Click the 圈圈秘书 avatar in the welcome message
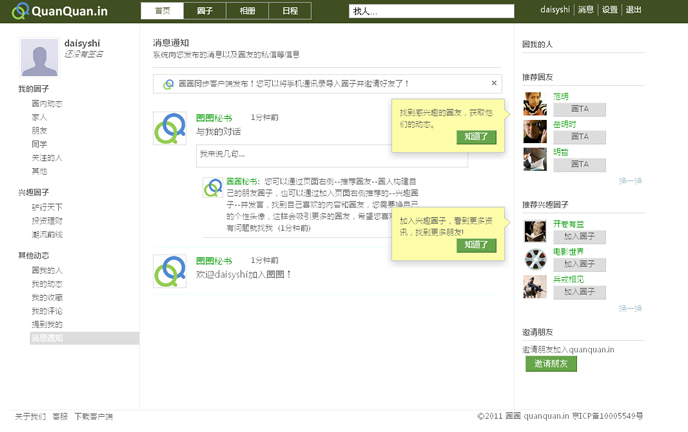The width and height of the screenshot is (688, 432). (170, 272)
